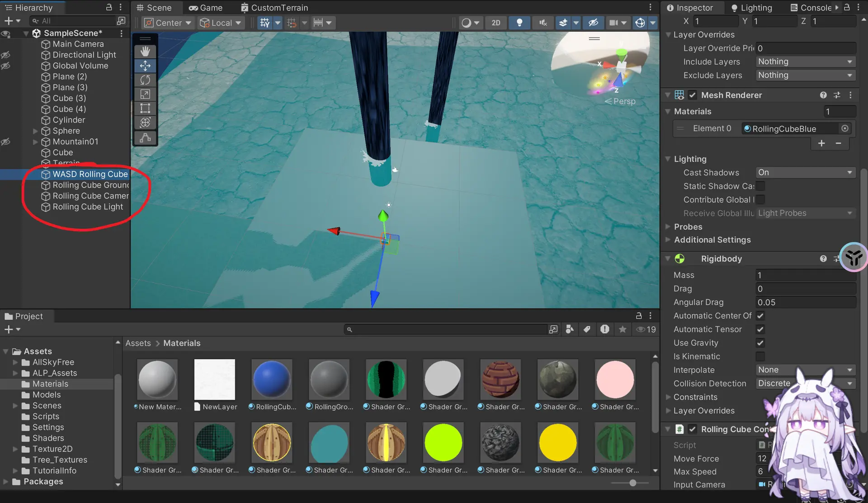868x503 pixels.
Task: Open Mesh Renderer preset settings icon
Action: [x=837, y=95]
